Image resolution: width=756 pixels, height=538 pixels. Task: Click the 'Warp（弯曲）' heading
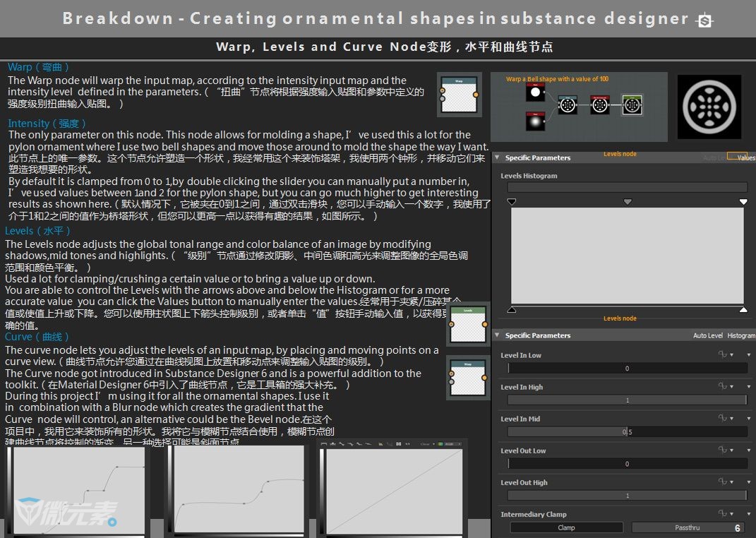[x=38, y=67]
